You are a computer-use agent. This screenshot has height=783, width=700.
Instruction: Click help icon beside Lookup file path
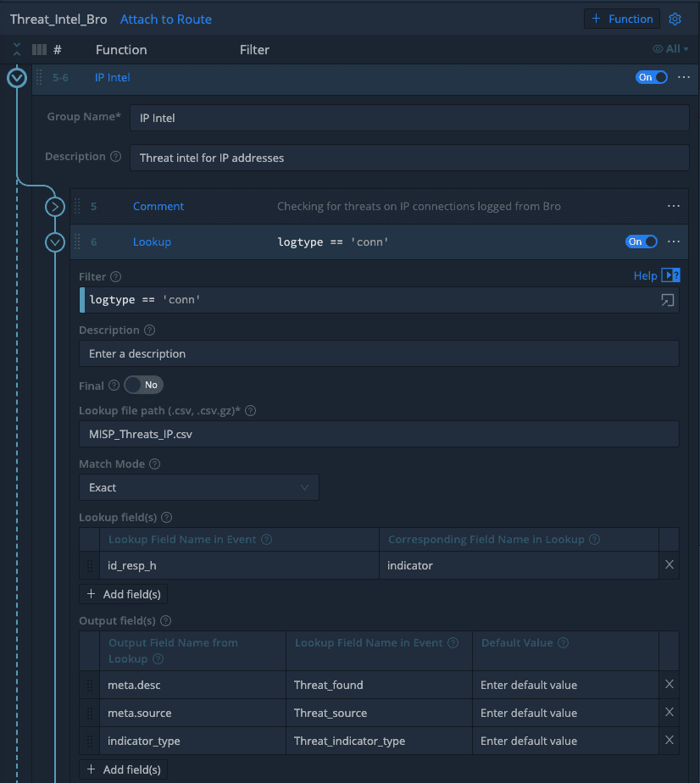pos(251,411)
